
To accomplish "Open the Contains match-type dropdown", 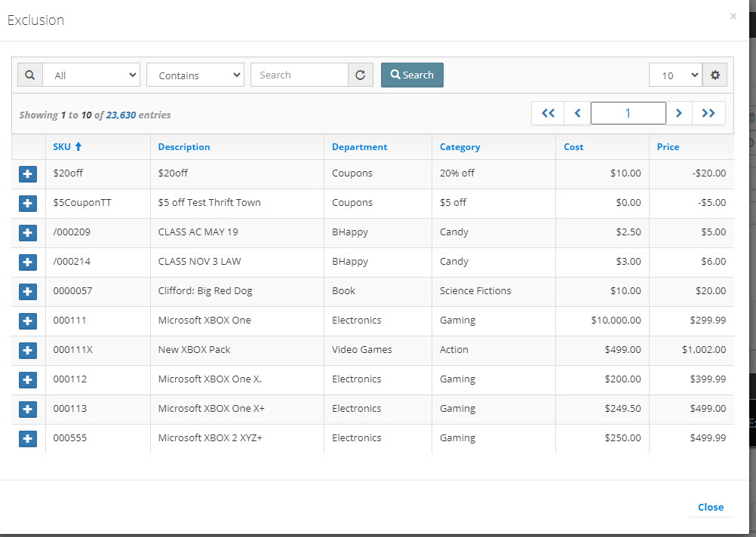I will point(195,75).
